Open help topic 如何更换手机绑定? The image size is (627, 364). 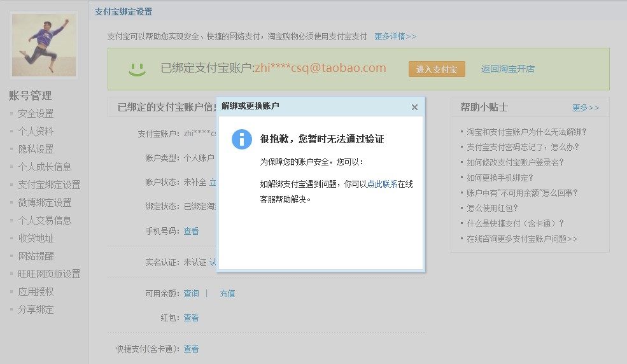click(500, 178)
